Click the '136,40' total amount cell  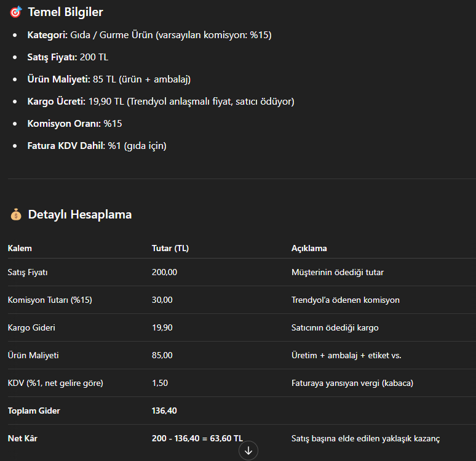[x=164, y=411]
